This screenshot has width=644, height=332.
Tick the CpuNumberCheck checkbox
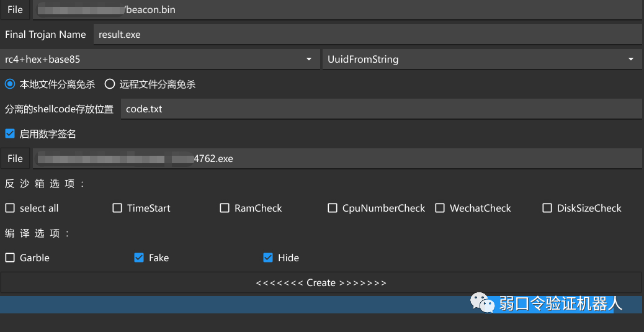333,209
